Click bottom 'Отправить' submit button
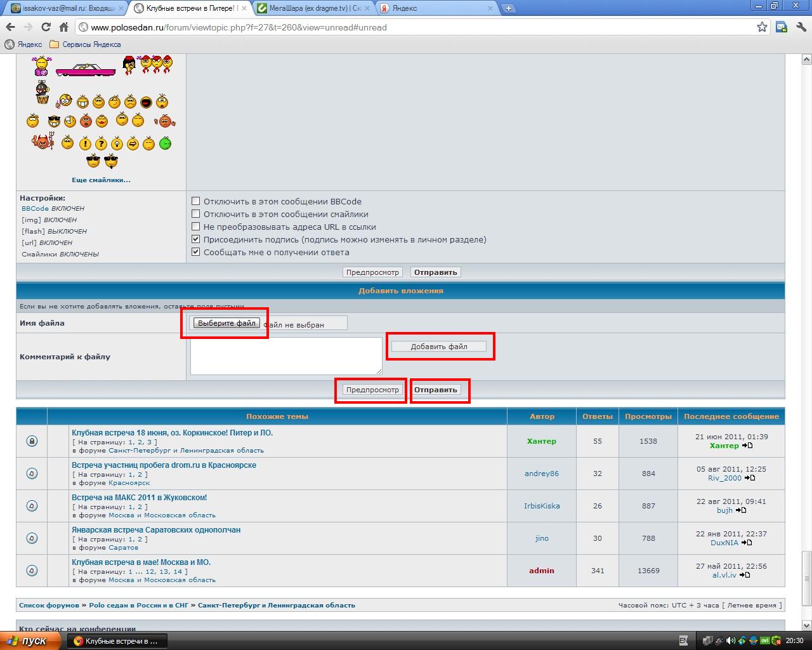812x650 pixels. pos(436,390)
